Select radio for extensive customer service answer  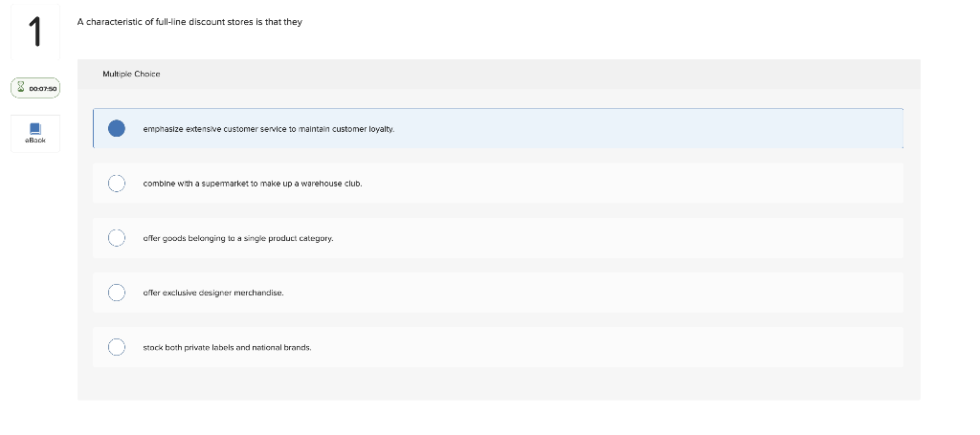pos(116,128)
